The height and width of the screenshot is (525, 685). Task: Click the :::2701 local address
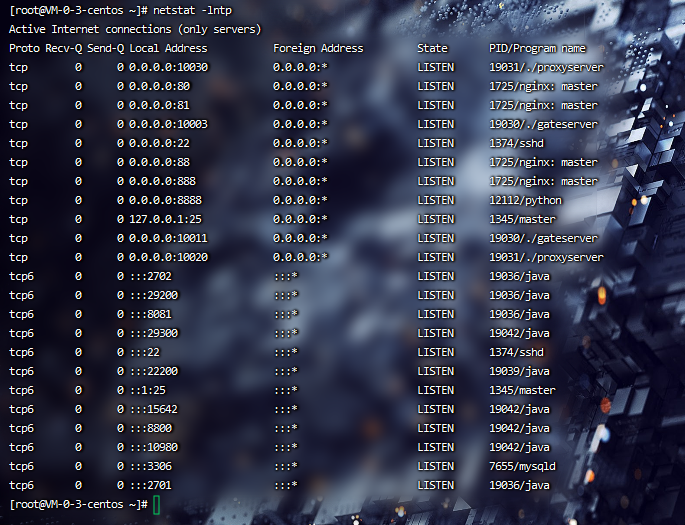(153, 485)
